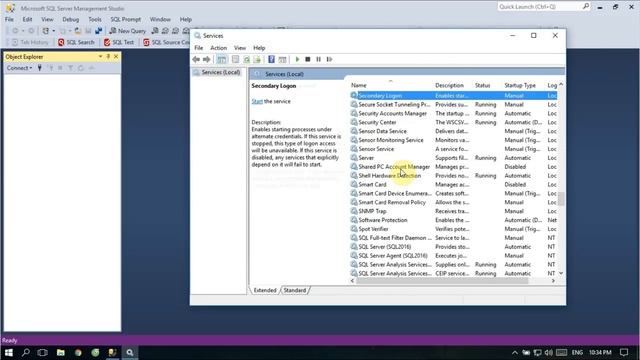Image resolution: width=640 pixels, height=360 pixels.
Task: Click the SQL Test toolbar button in SSMS
Action: coord(119,42)
